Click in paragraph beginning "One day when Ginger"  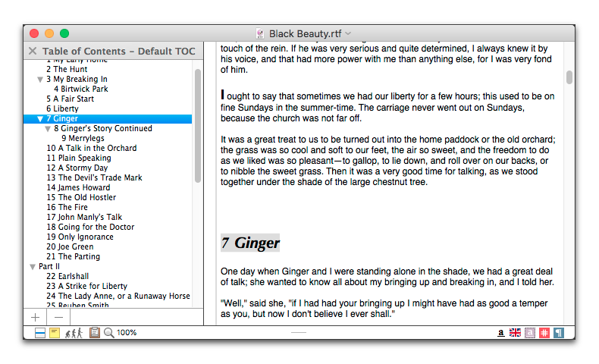click(387, 277)
